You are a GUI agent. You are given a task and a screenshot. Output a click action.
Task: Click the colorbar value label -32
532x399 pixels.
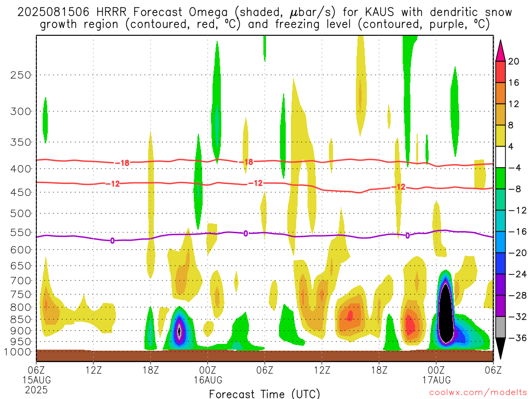[x=518, y=317]
